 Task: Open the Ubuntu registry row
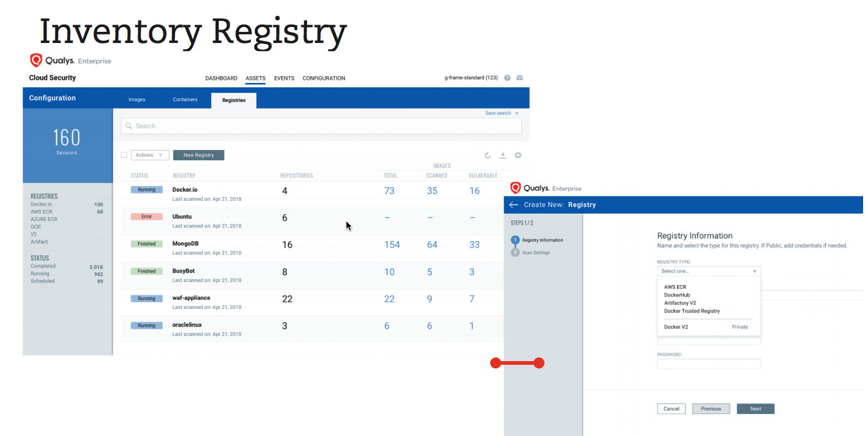point(312,221)
